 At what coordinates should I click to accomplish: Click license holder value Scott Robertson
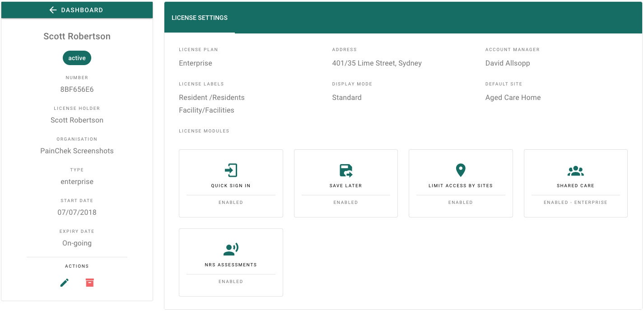point(77,120)
